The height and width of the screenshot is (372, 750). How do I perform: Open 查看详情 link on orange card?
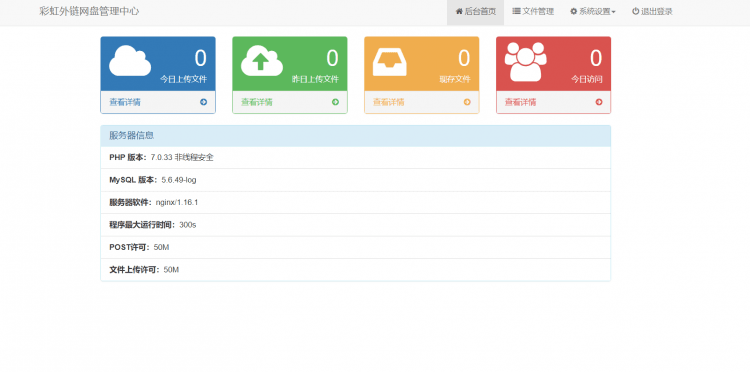[x=388, y=102]
